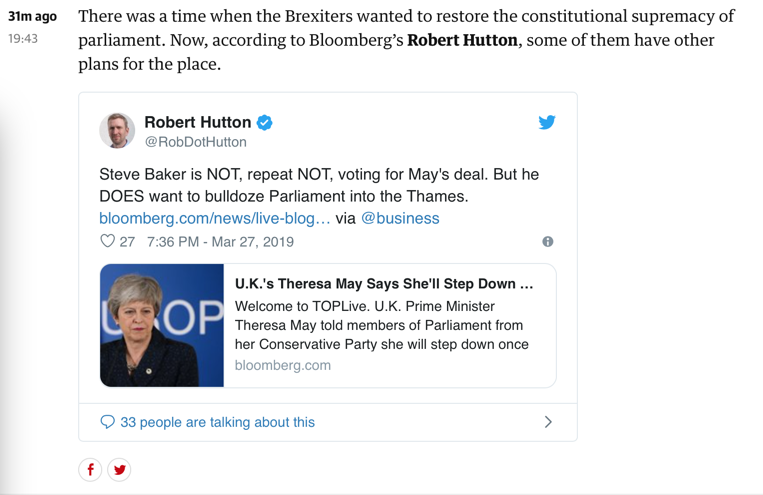Viewport: 763px width, 495px height.
Task: Open the "U.K.'s Theresa May Says She'll Step Down" headline
Action: [x=384, y=284]
